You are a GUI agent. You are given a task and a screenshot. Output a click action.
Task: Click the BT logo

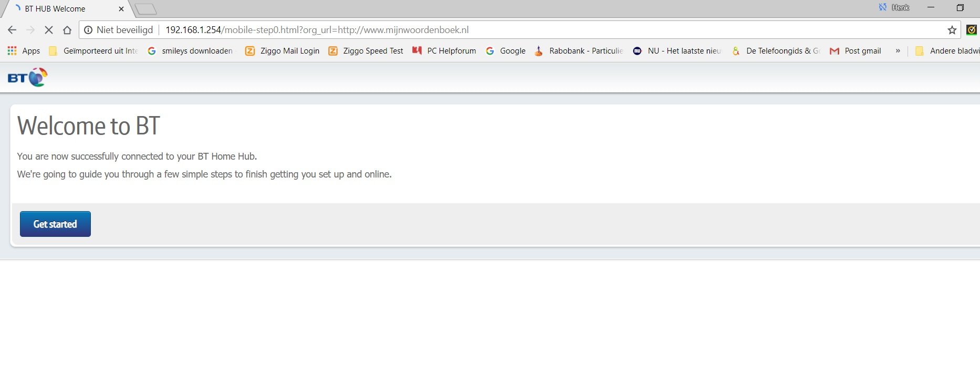[x=27, y=78]
